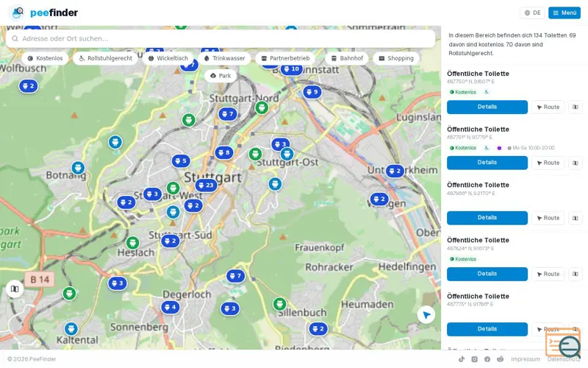
Task: Open the 2 cluster at Stuttgart-Süd
Action: point(171,241)
